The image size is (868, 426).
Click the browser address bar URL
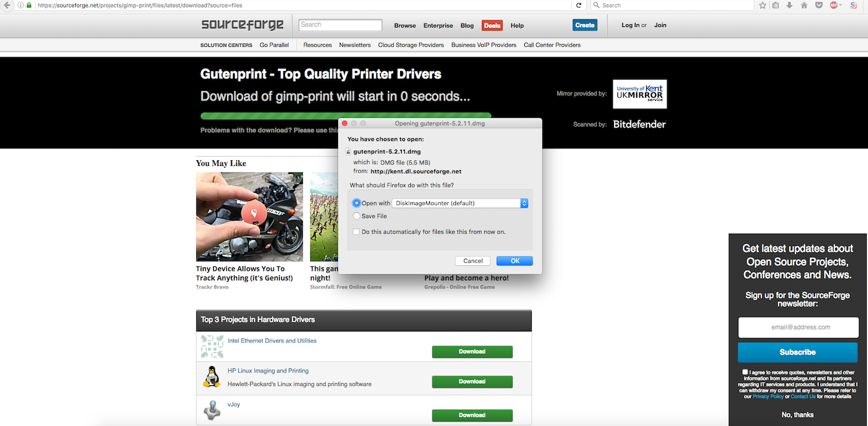[x=140, y=5]
